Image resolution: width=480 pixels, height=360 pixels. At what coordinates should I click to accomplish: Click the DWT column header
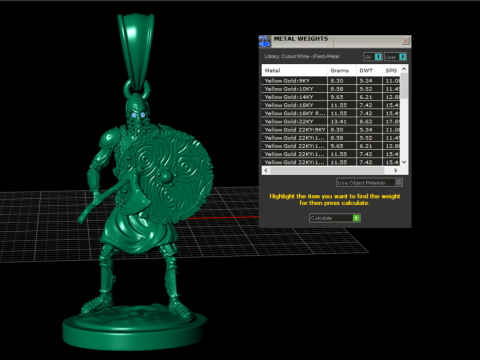(369, 70)
